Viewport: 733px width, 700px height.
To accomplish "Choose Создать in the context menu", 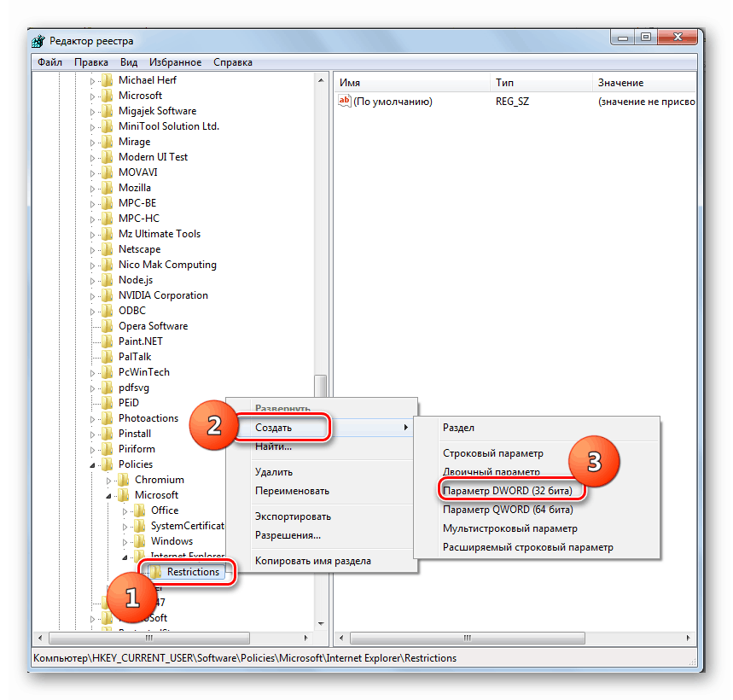I will coord(322,428).
